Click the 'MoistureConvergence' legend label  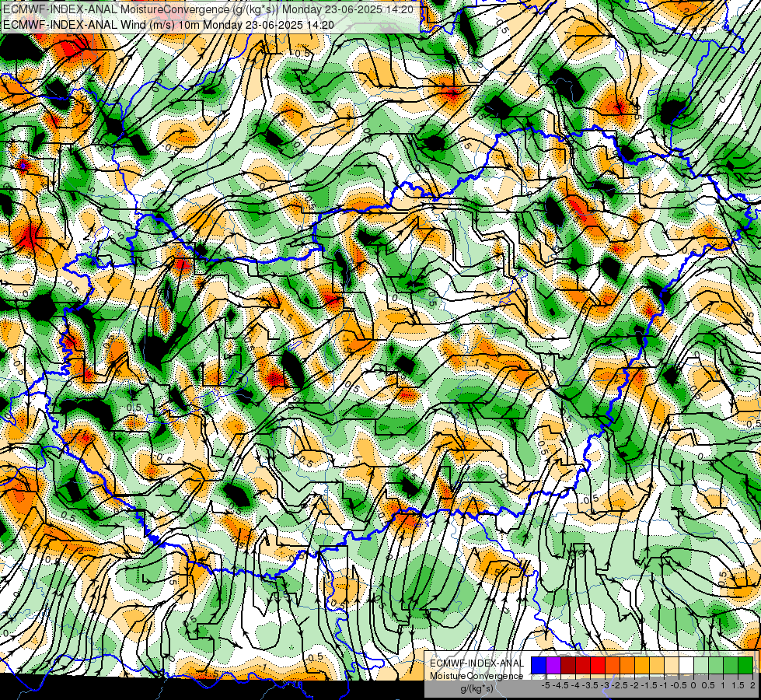pyautogui.click(x=476, y=676)
